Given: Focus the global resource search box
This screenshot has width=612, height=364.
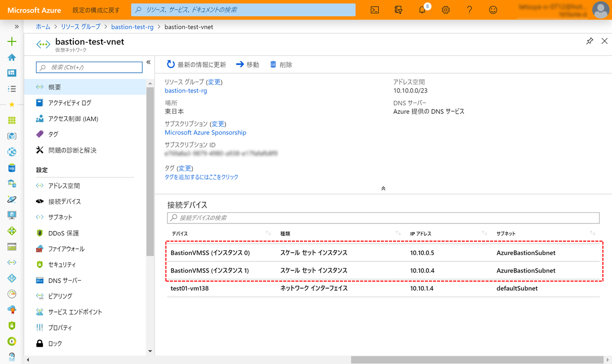Looking at the screenshot, I should [x=243, y=10].
